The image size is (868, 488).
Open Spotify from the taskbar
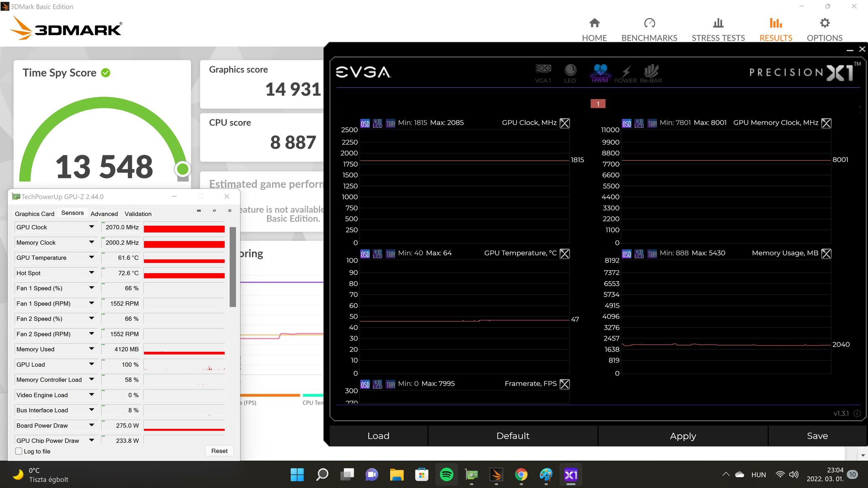[446, 475]
